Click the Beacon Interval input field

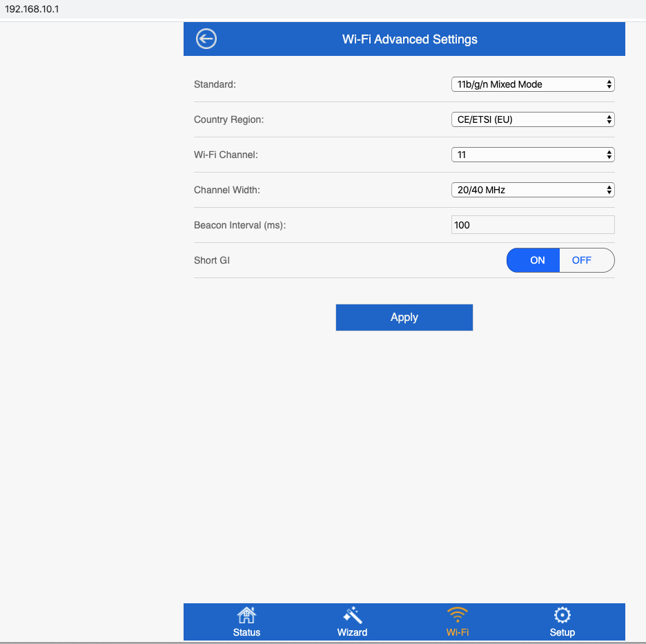tap(533, 225)
